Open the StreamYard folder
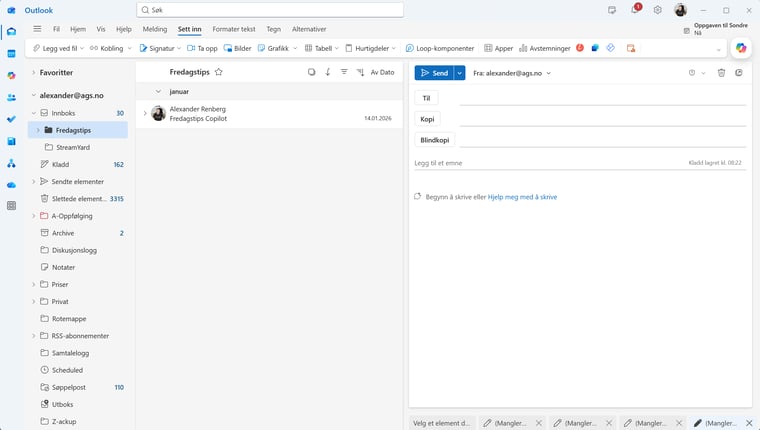760x430 pixels. pos(78,147)
